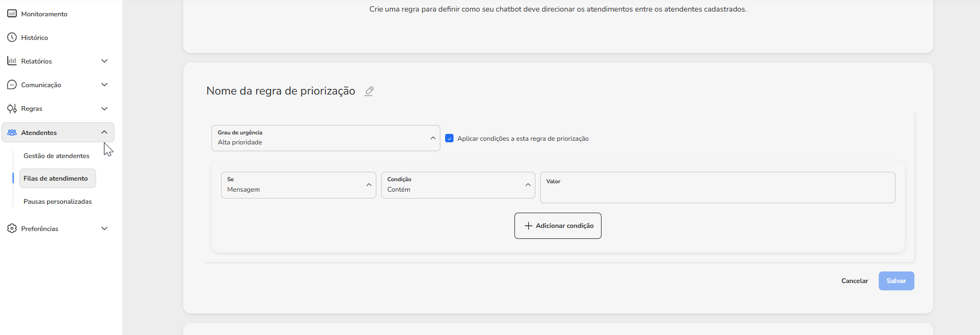
Task: Click the Atendentes menu label
Action: click(x=39, y=132)
